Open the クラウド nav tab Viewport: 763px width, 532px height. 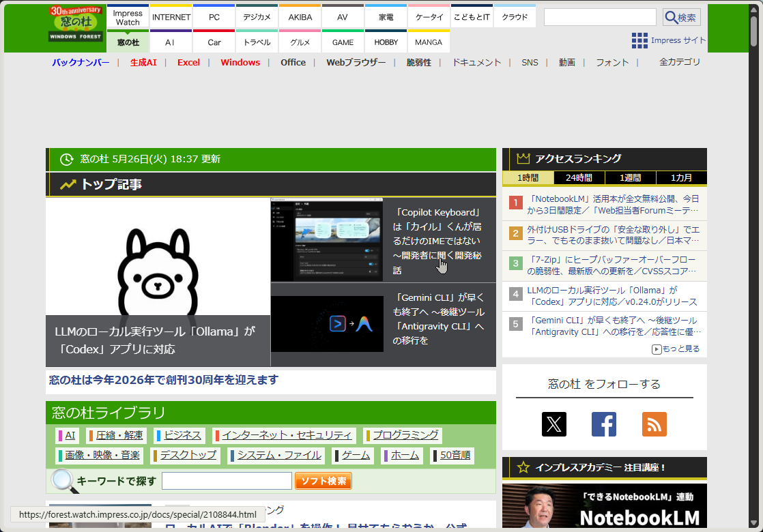pyautogui.click(x=515, y=17)
